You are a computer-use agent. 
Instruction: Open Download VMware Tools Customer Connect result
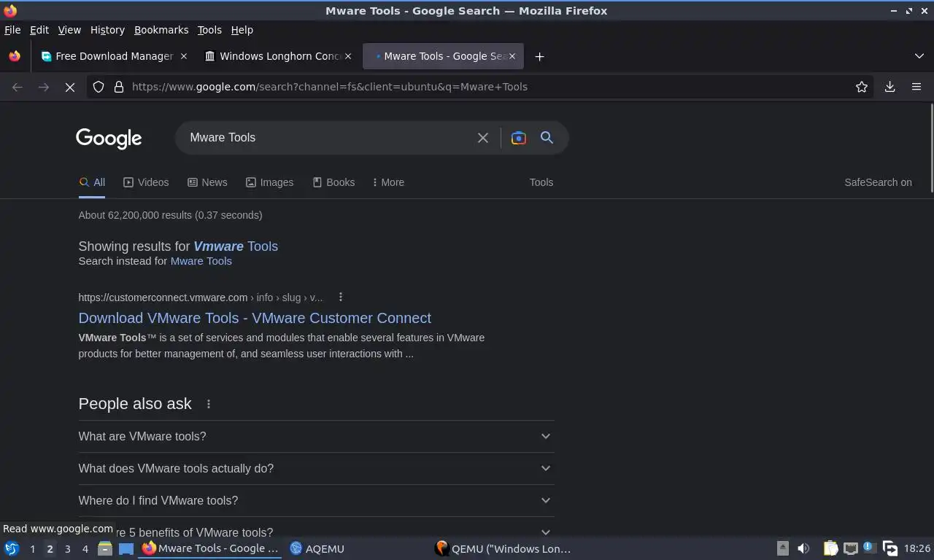pos(255,318)
